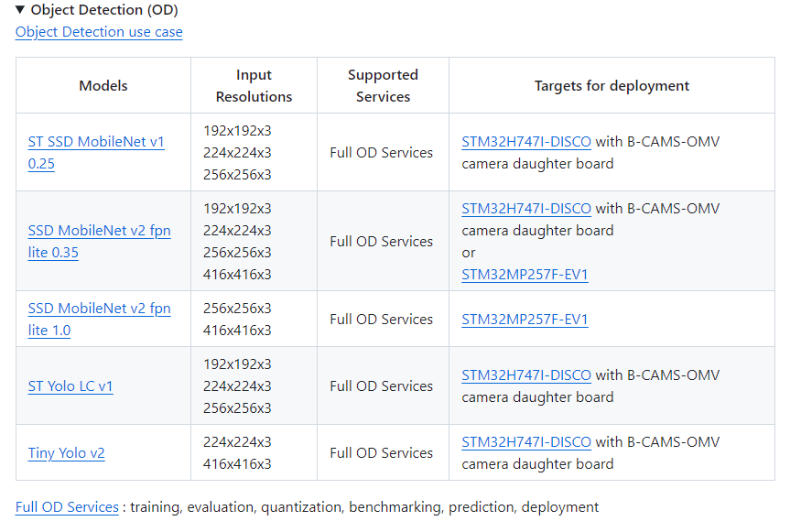Open SSD MobileNet v2 fpn lite 0.35 link
The width and height of the screenshot is (801, 532).
click(99, 231)
